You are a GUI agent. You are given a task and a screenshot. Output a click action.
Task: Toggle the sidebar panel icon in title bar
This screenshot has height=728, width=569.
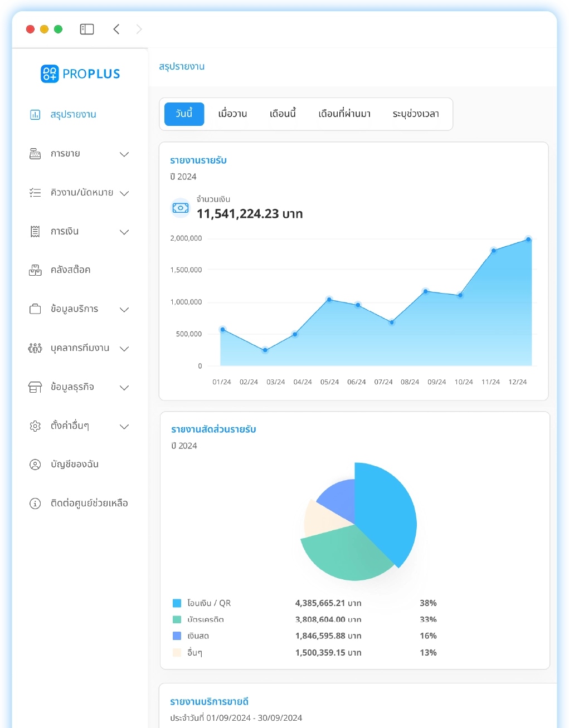(87, 29)
